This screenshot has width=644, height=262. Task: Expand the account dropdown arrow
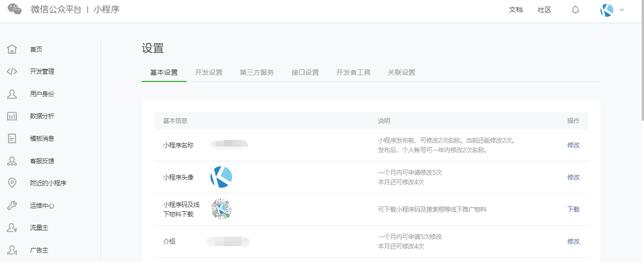[x=622, y=10]
